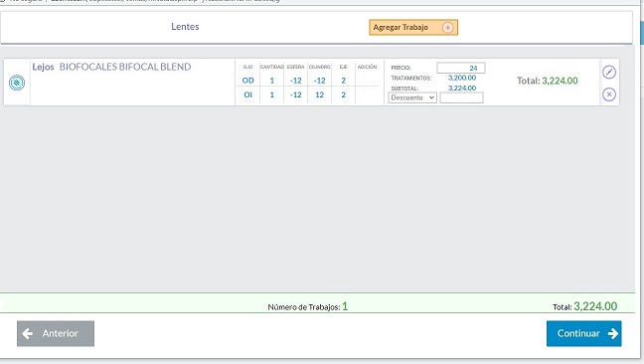Click the empty discount amount field
Screen dimensions: 644x364
point(461,97)
